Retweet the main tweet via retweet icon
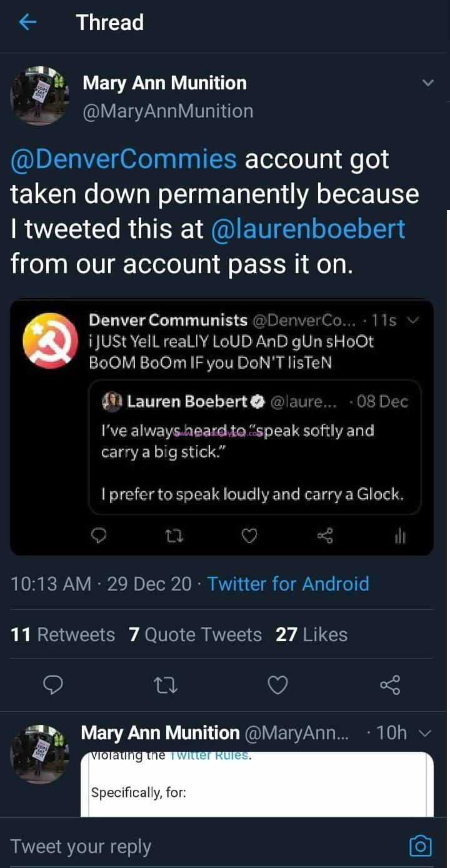This screenshot has height=868, width=450. 166,686
